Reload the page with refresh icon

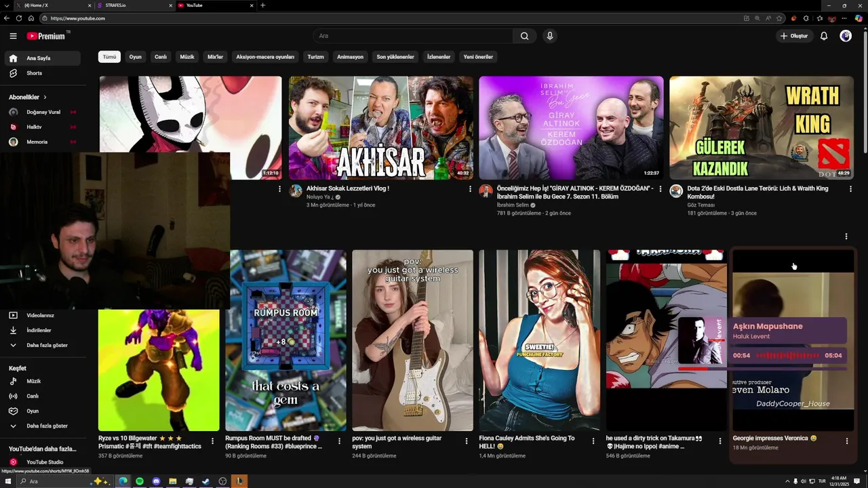(18, 18)
